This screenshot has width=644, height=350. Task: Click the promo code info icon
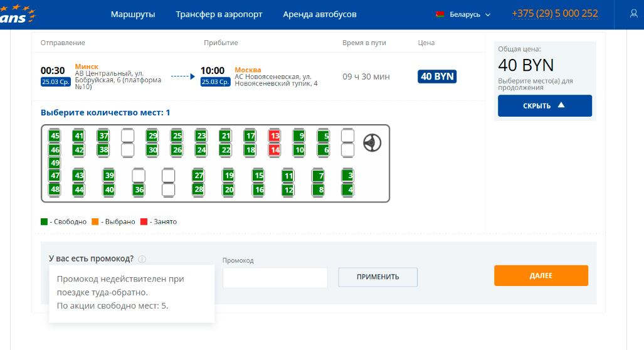coord(142,259)
